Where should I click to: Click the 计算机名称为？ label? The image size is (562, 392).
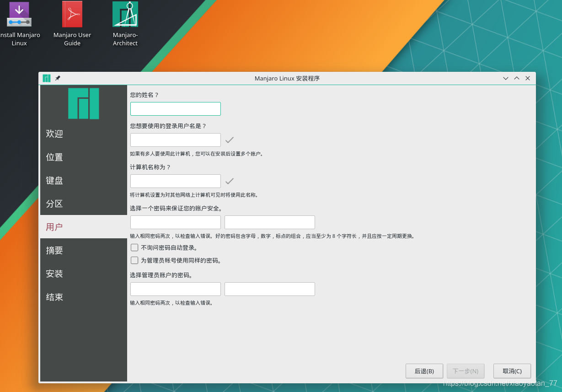click(150, 167)
